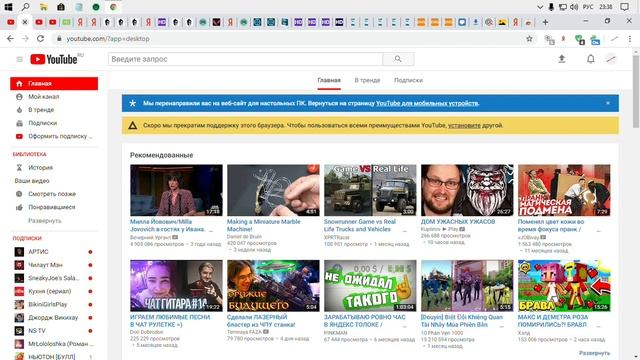The width and height of the screenshot is (640, 360).
Task: Open the Chrome three-dot menu
Action: pos(630,39)
